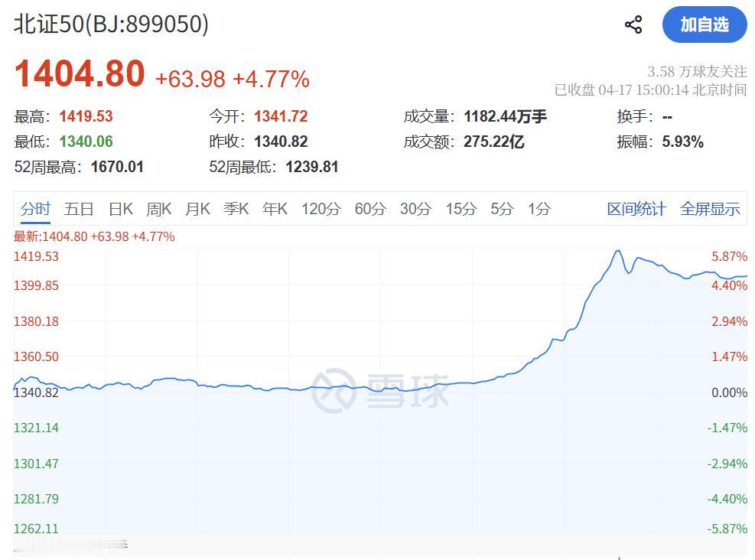Open the 季K quarterly chart tab
The width and height of the screenshot is (755, 560).
point(236,208)
